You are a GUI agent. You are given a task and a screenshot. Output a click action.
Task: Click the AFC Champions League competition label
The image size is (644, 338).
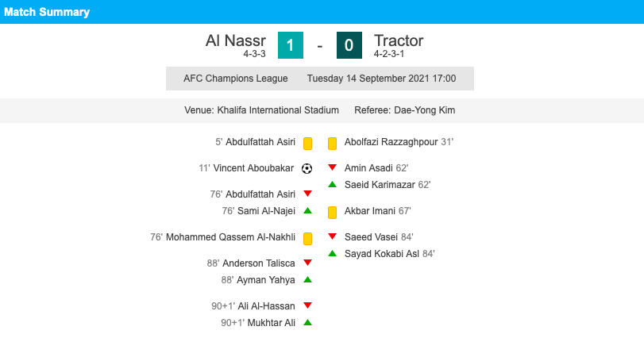tap(236, 79)
